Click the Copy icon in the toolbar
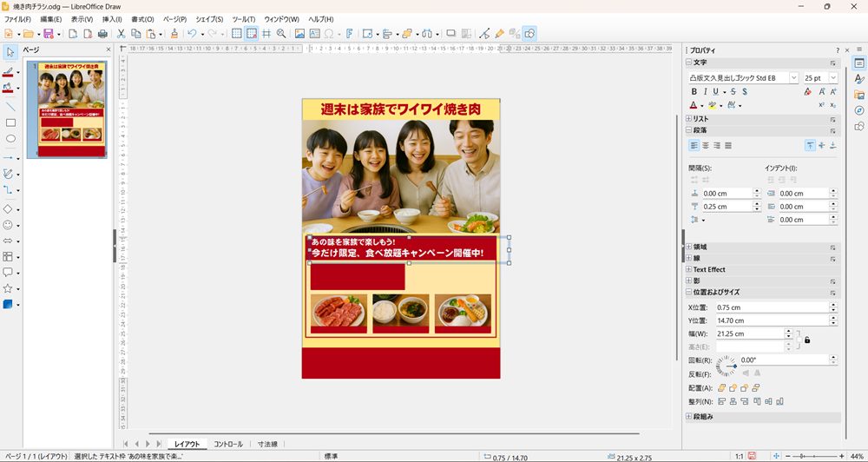 pyautogui.click(x=135, y=34)
